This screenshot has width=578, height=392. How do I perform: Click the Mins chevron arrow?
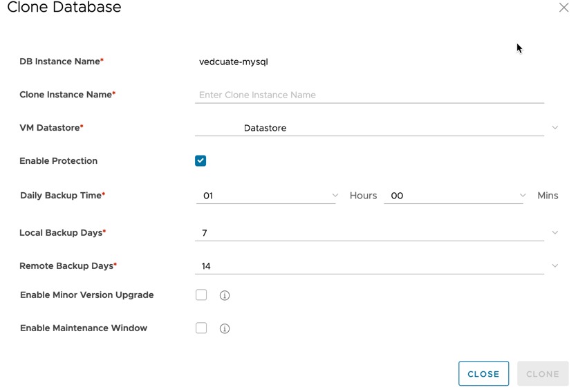point(523,195)
